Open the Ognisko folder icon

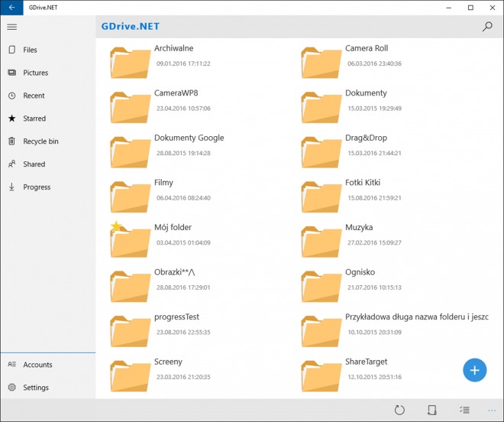pos(321,286)
